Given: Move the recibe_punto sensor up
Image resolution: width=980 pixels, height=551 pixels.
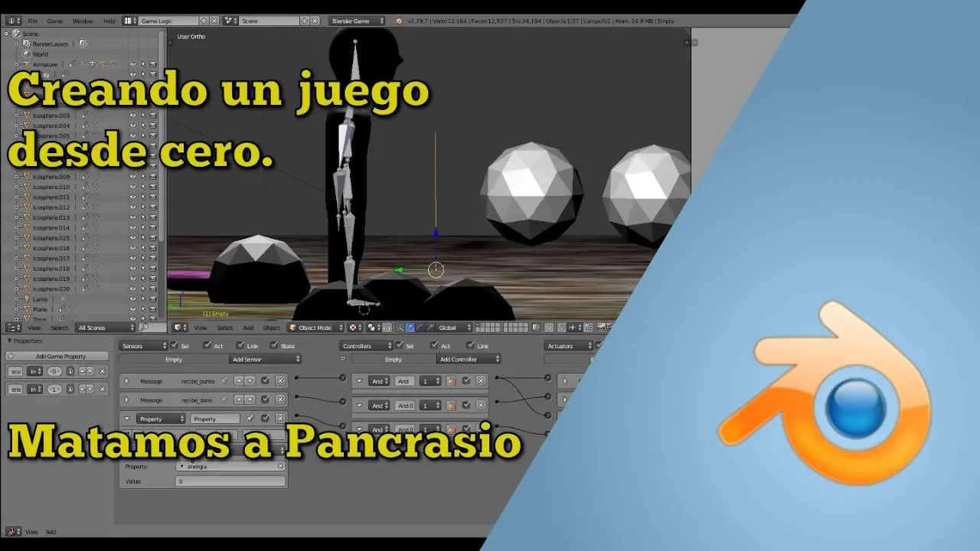Looking at the screenshot, I should 239,380.
